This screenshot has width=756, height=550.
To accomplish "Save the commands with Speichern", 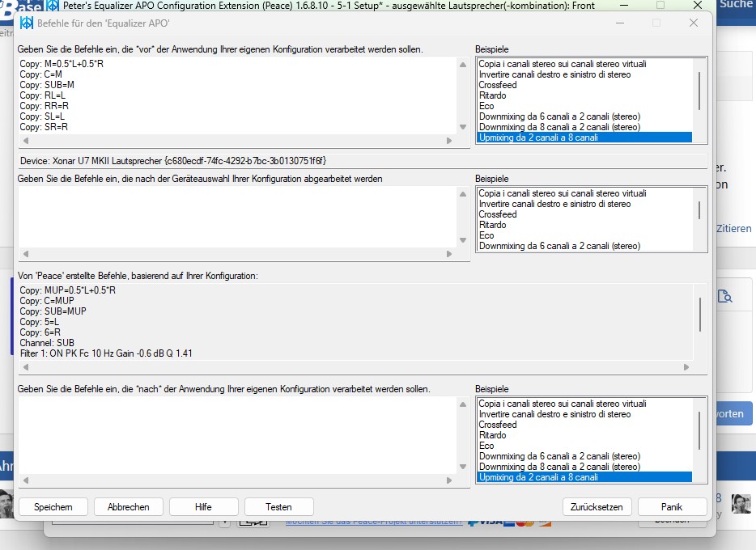I will [53, 506].
